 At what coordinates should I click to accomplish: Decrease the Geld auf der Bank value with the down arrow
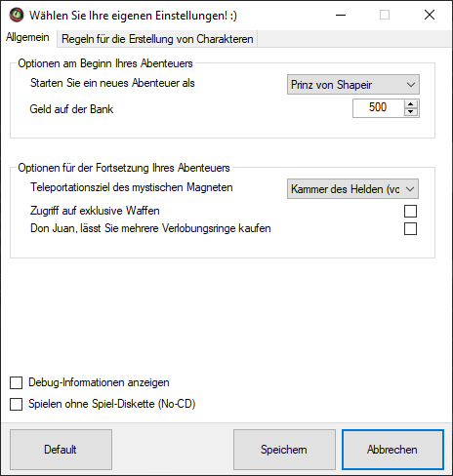tap(411, 112)
